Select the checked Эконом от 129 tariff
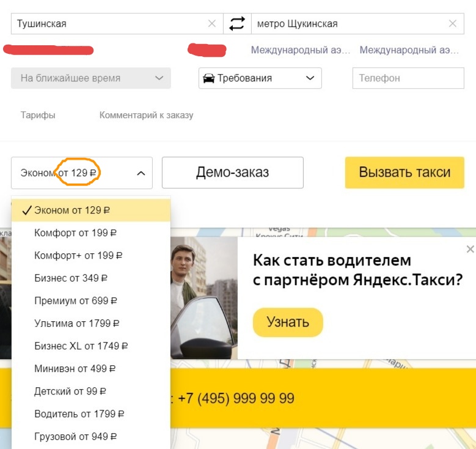 [91, 210]
